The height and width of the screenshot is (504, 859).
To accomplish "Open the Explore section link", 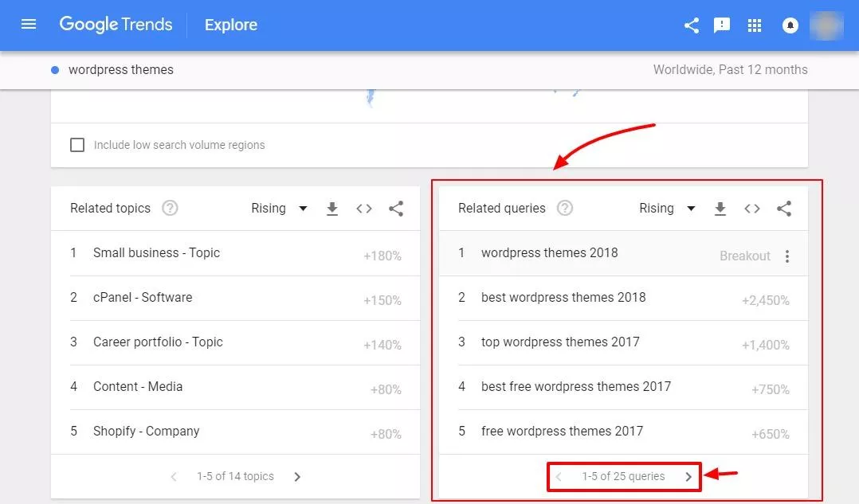I will pos(230,25).
